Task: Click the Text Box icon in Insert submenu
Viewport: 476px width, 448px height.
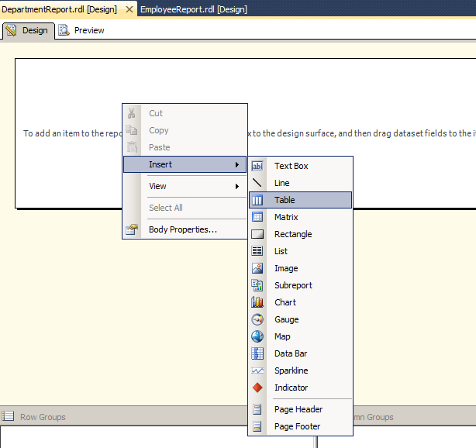Action: 257,166
